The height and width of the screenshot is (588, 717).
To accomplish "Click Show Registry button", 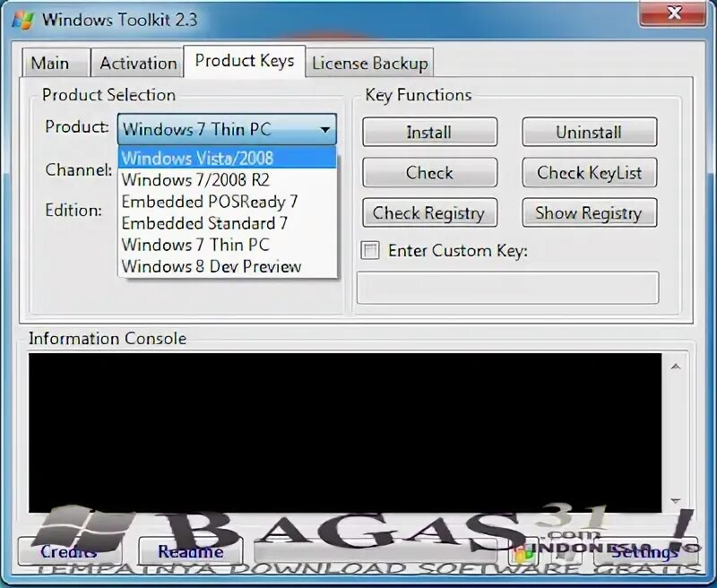I will pyautogui.click(x=590, y=212).
